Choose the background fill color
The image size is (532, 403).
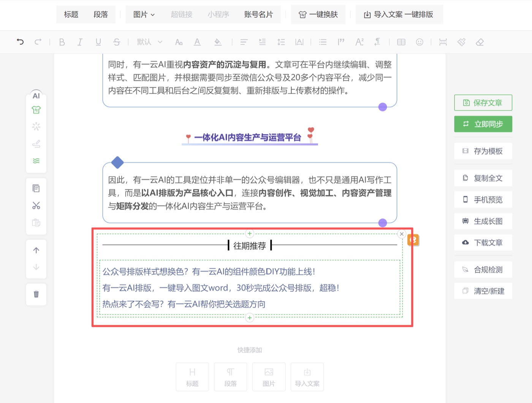pos(218,42)
